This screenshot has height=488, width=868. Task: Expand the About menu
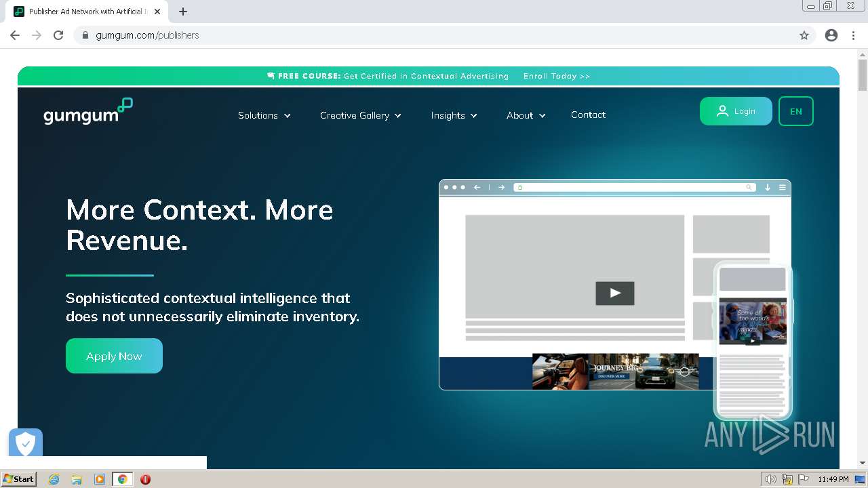pos(526,115)
